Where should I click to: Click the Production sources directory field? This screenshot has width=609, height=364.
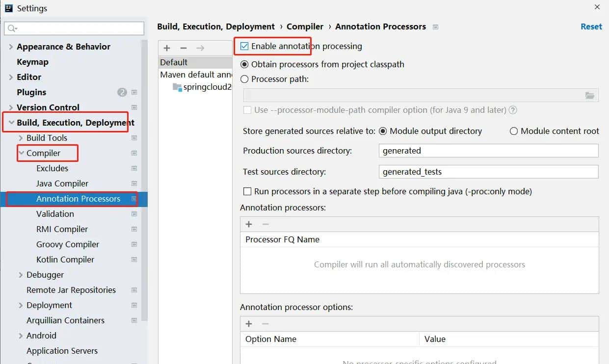click(x=488, y=151)
